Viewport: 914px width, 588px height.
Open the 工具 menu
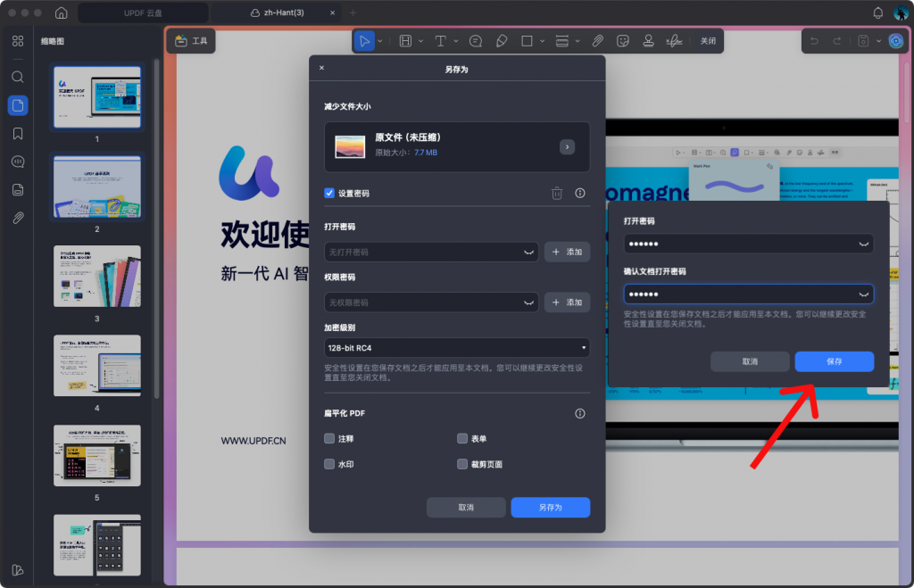[x=191, y=41]
